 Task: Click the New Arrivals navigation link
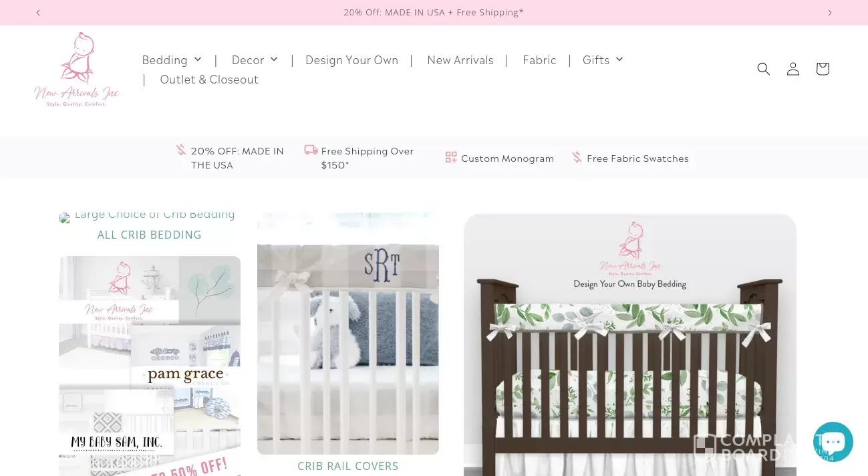click(460, 59)
